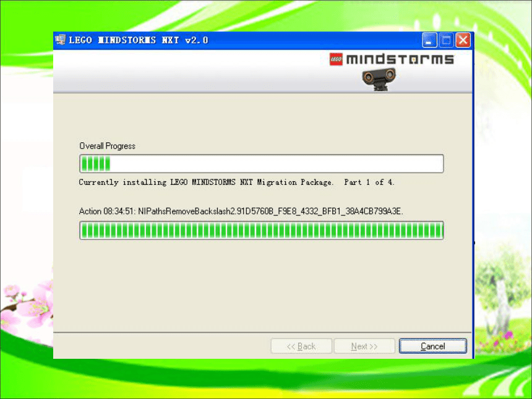Click the disabled Next >> button

[x=364, y=346]
